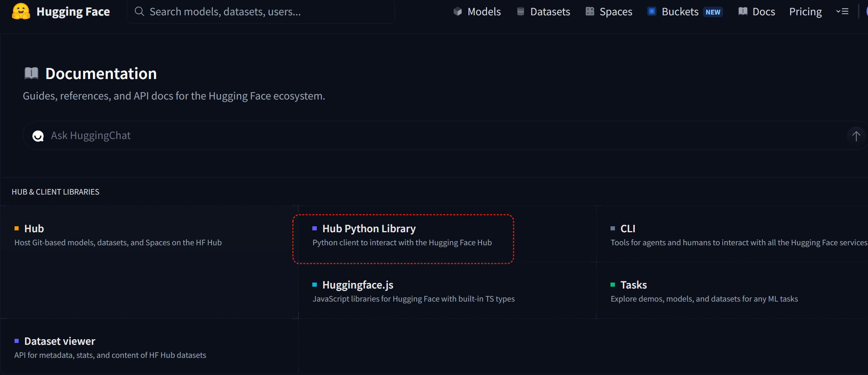This screenshot has height=375, width=868.
Task: Open the CLI documentation link
Action: tap(628, 229)
